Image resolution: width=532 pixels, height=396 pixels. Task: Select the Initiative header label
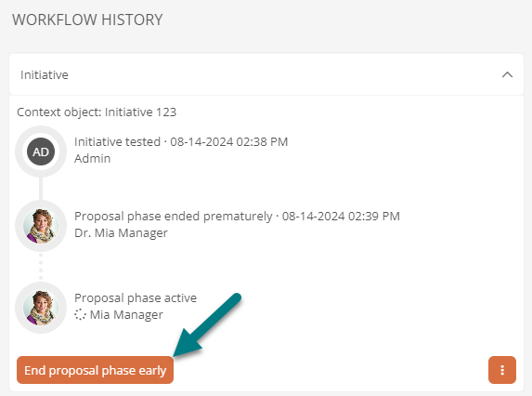click(45, 74)
